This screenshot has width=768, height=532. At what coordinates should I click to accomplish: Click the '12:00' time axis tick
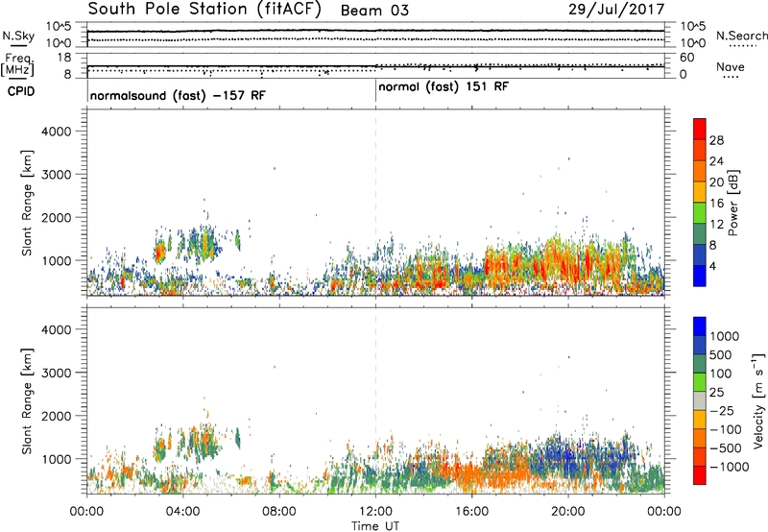[375, 512]
